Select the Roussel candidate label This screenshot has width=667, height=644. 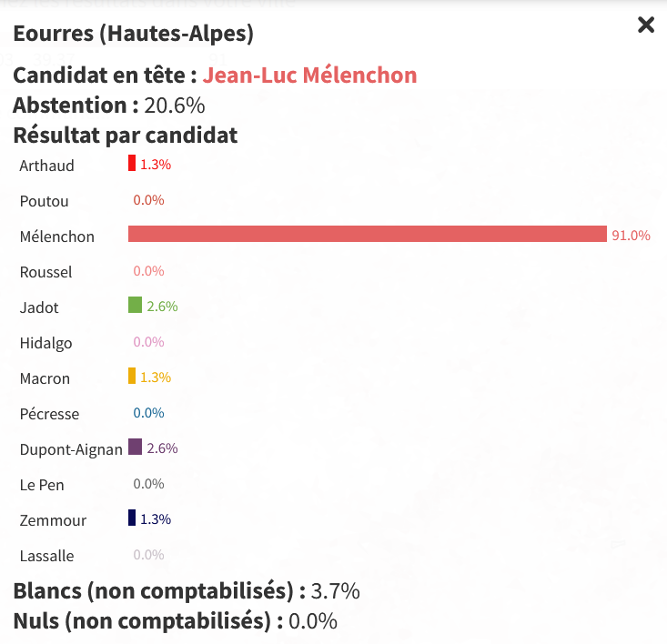[x=45, y=272]
